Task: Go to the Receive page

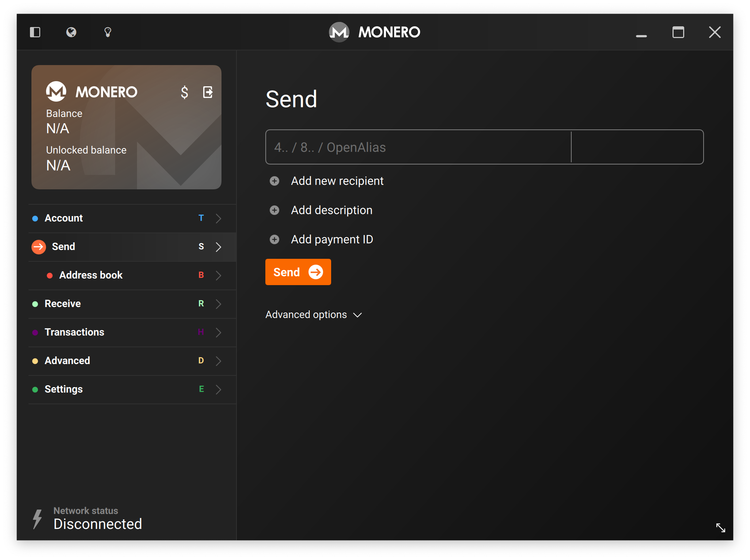Action: point(132,304)
